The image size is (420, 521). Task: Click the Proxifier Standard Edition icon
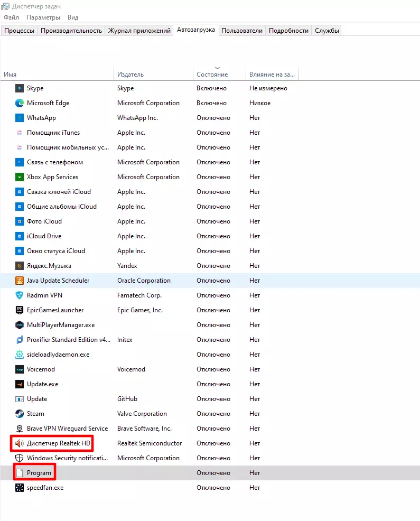point(19,340)
